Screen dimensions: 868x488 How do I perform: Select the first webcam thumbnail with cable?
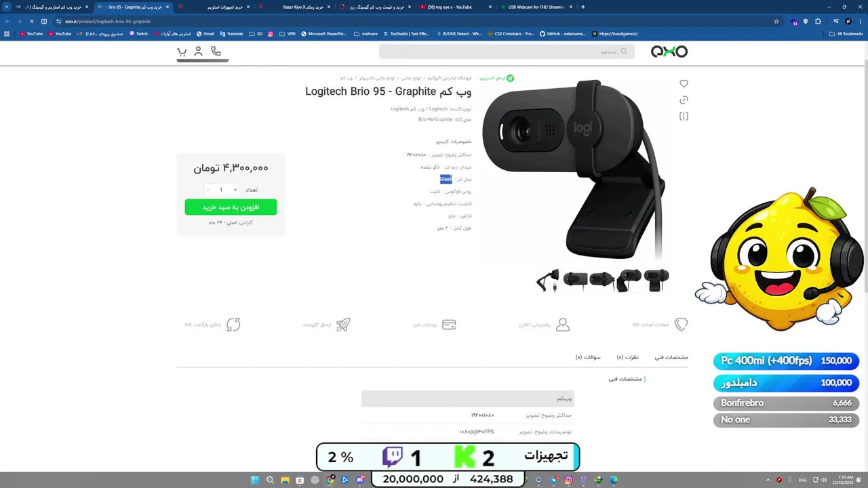click(548, 279)
